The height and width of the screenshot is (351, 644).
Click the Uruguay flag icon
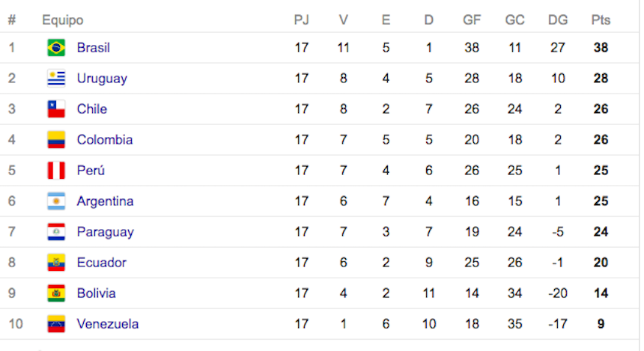[56, 79]
